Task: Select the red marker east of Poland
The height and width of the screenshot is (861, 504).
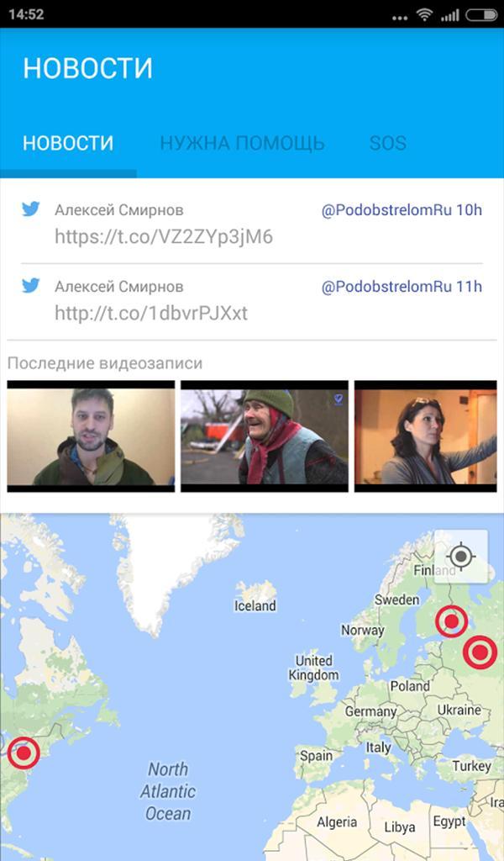Action: tap(480, 652)
